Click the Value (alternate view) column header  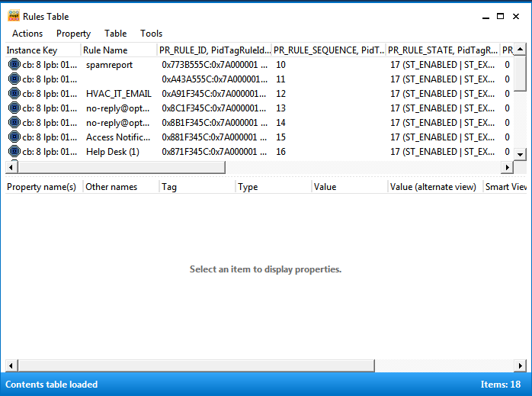coord(435,187)
